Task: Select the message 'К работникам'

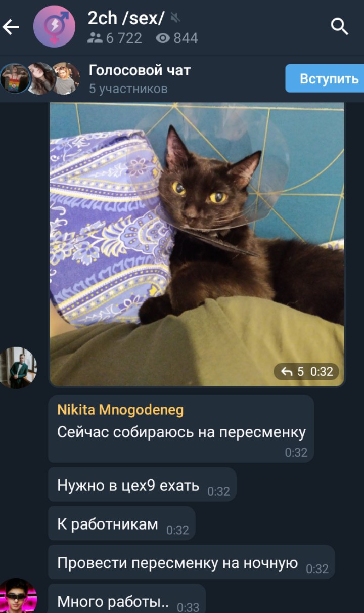Action: coord(122,523)
